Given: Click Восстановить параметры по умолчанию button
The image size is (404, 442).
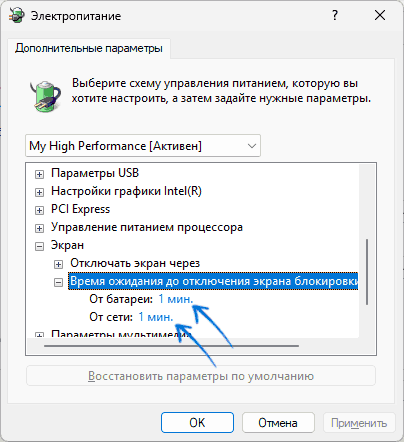Looking at the screenshot, I should tap(201, 376).
